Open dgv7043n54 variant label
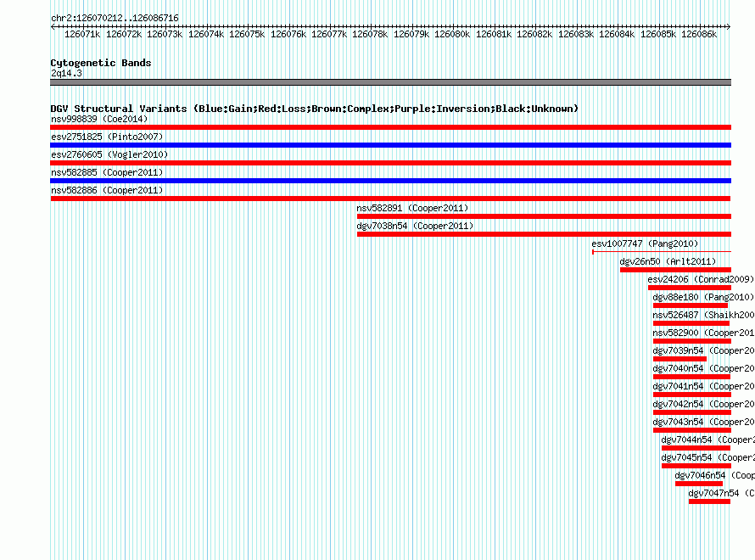This screenshot has height=560, width=755. click(703, 422)
